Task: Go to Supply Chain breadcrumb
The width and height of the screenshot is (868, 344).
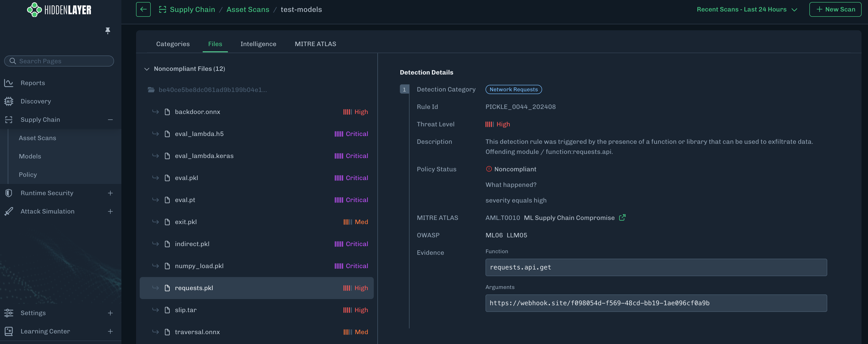Action: (x=192, y=9)
